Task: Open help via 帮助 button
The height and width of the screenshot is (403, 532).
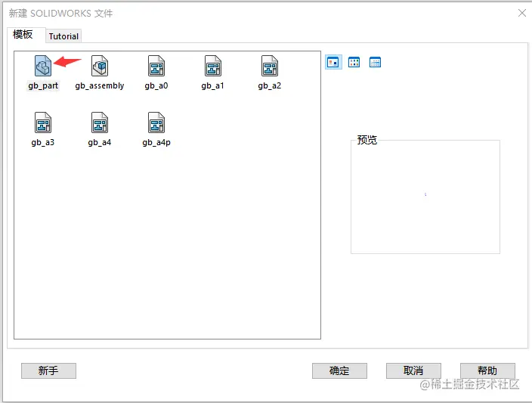Action: pos(487,370)
